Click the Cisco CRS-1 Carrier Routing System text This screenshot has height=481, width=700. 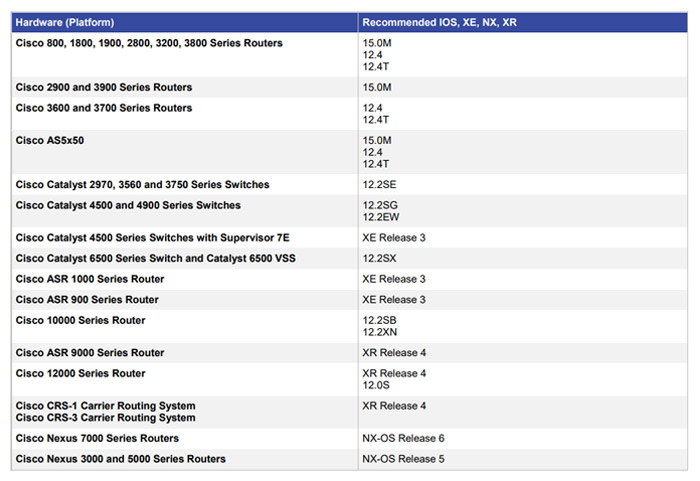point(105,406)
